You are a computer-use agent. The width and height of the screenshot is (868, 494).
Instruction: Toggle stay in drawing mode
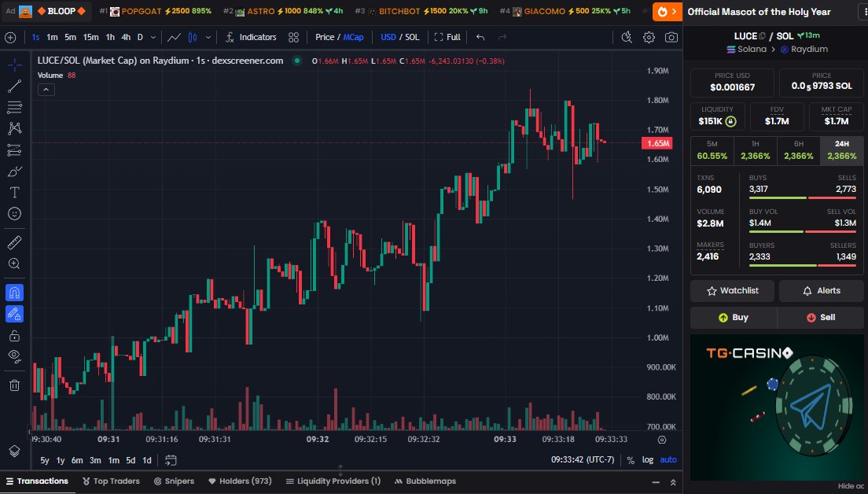pos(14,314)
